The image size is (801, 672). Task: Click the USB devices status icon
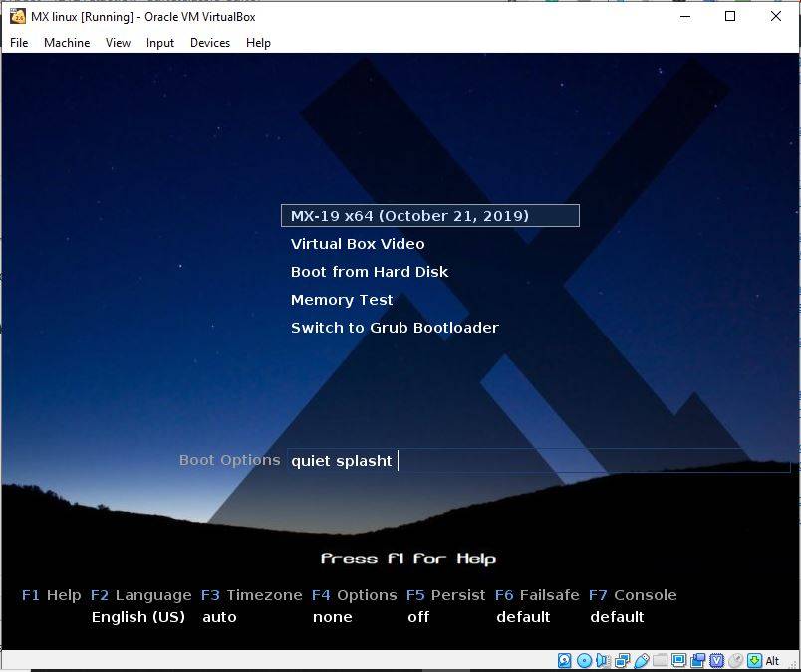coord(639,660)
